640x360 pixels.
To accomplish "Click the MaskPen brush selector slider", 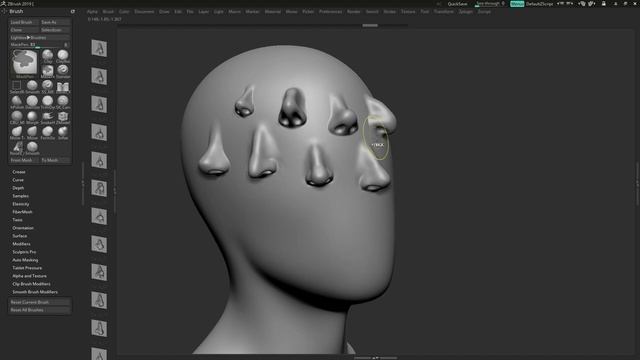I will 36,44.
